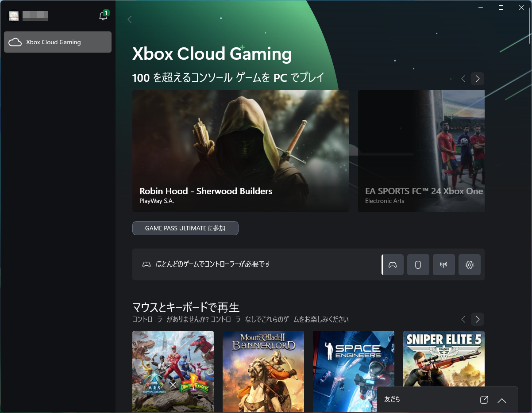Open Robin Hood - Sherwood Builders

pyautogui.click(x=240, y=151)
